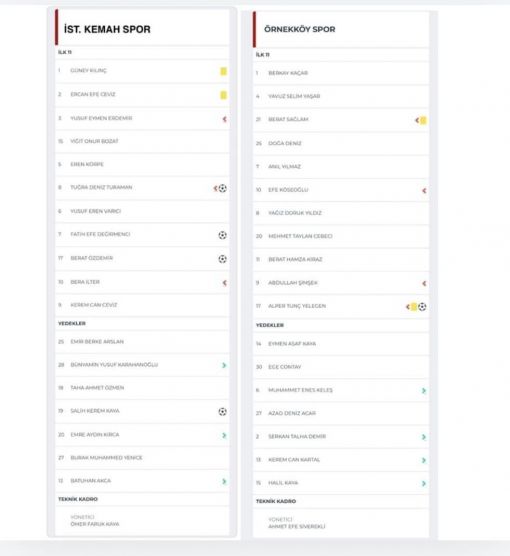Click the goal ball icon beside Berat Özdemir

tap(222, 259)
